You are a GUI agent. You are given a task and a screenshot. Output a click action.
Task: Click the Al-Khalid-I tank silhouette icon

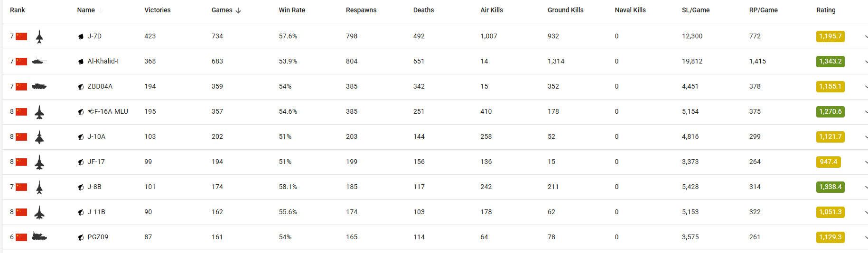click(x=39, y=61)
